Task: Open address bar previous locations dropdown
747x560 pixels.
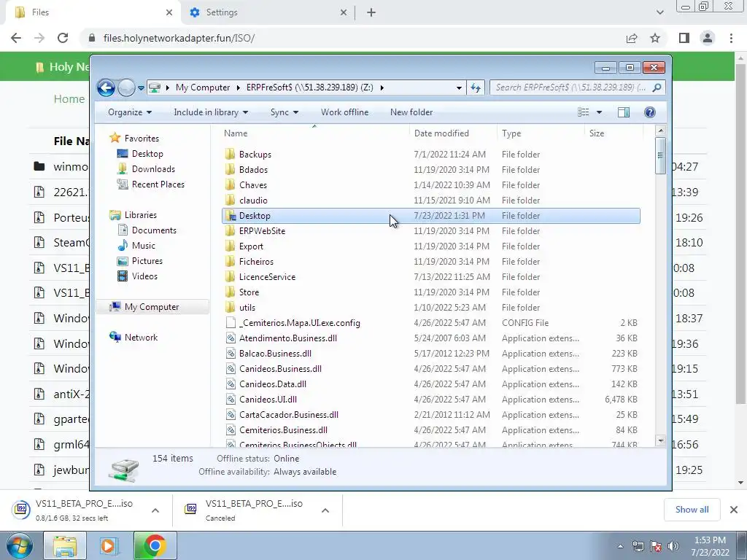Action: coord(459,88)
